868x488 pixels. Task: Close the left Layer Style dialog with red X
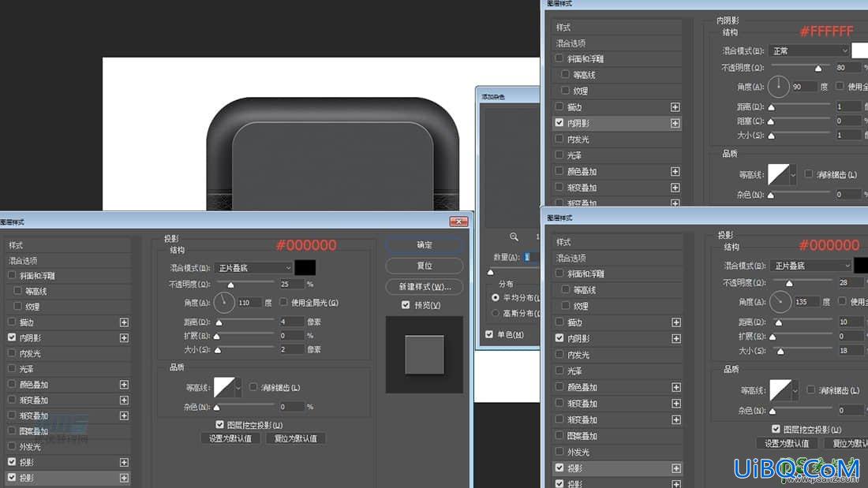click(x=459, y=222)
